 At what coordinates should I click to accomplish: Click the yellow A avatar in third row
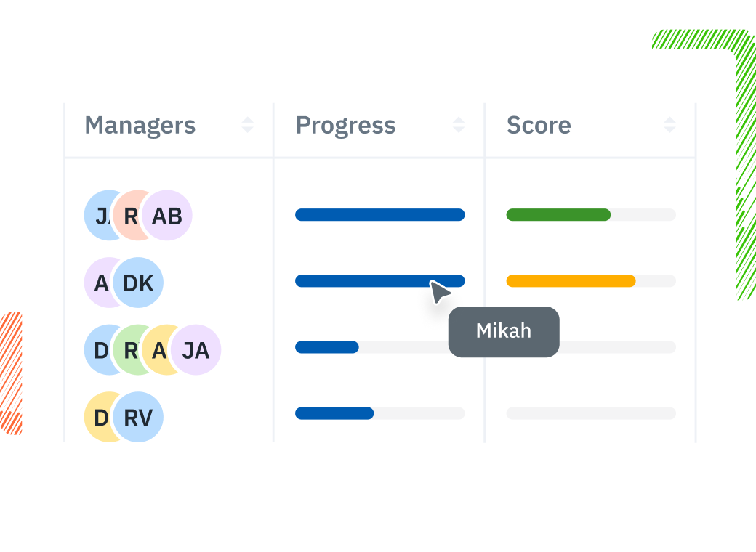click(x=156, y=350)
